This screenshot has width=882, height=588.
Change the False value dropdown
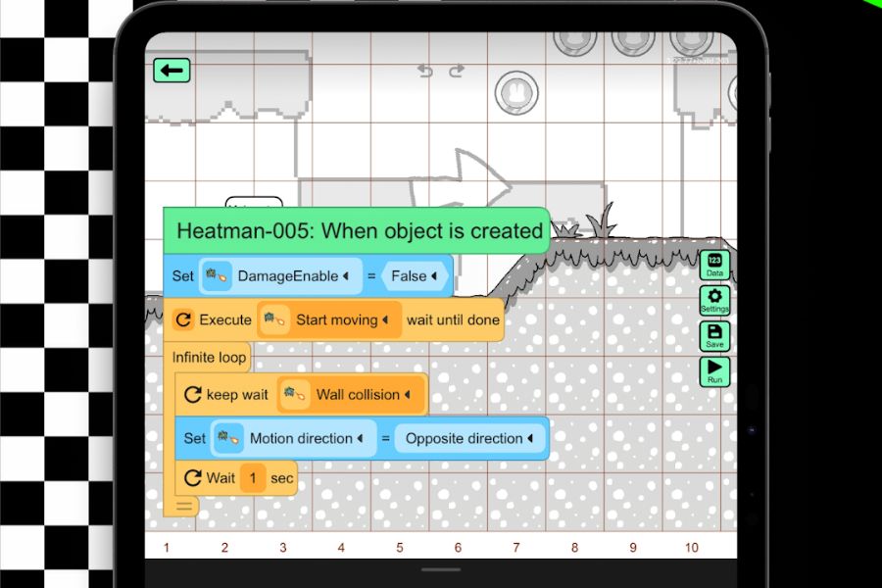click(x=414, y=275)
